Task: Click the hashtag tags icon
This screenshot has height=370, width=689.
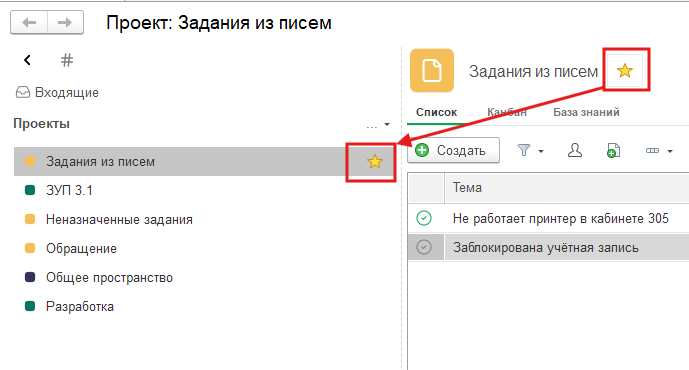Action: pyautogui.click(x=67, y=60)
